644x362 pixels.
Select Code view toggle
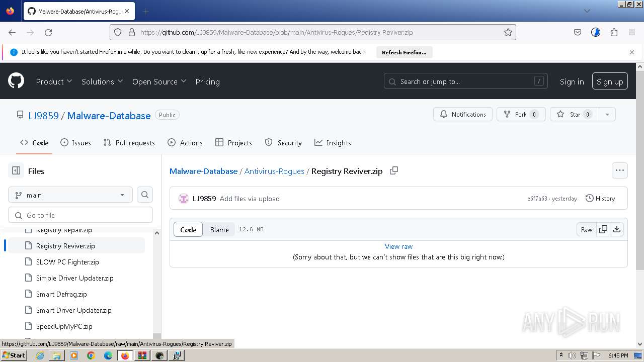188,229
